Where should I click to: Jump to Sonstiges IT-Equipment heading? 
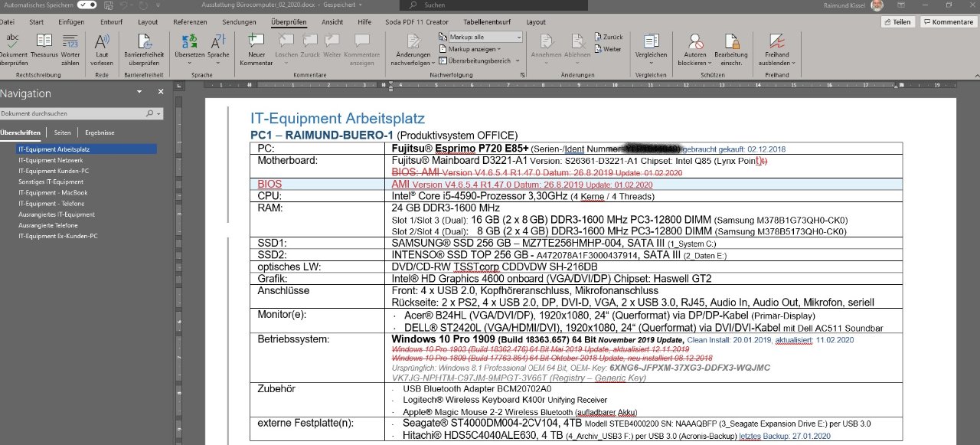click(x=51, y=182)
